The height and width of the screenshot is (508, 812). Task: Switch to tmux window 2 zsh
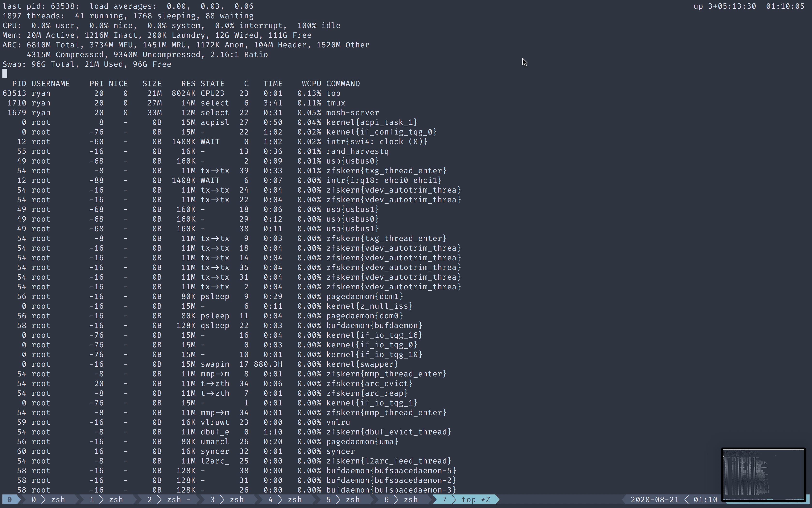click(x=169, y=500)
